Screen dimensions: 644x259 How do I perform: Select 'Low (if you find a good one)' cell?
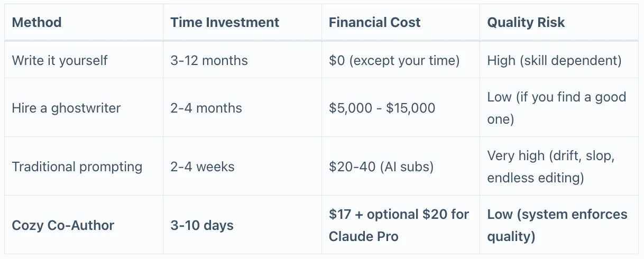(x=559, y=108)
